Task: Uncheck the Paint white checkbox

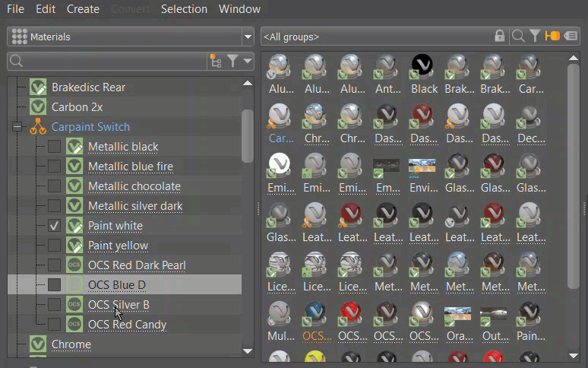Action: coord(54,226)
